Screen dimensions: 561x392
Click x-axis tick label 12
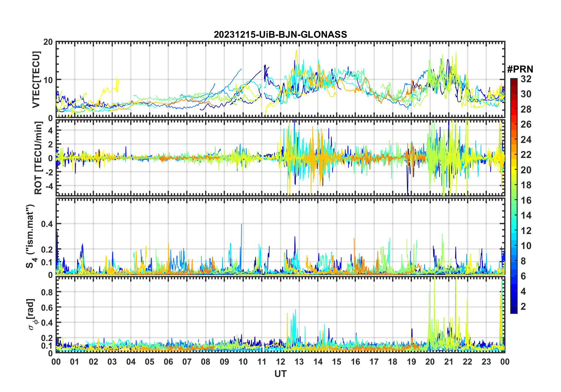(x=280, y=362)
